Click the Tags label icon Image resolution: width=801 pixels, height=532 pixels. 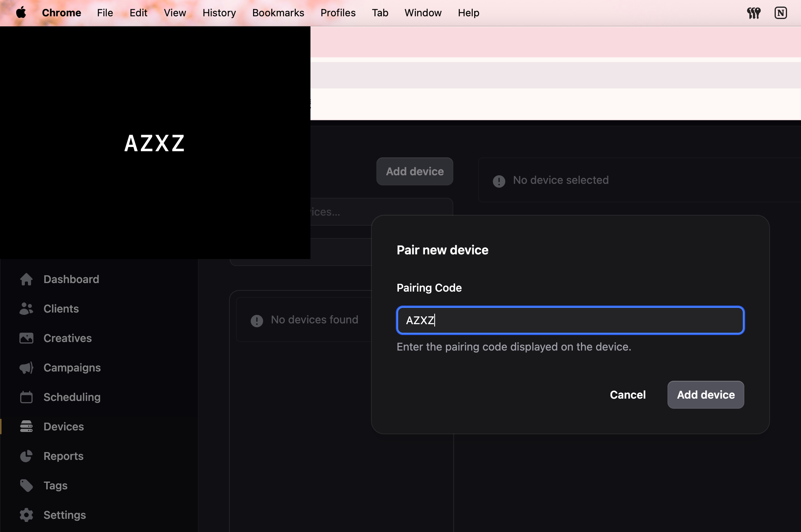pyautogui.click(x=26, y=485)
